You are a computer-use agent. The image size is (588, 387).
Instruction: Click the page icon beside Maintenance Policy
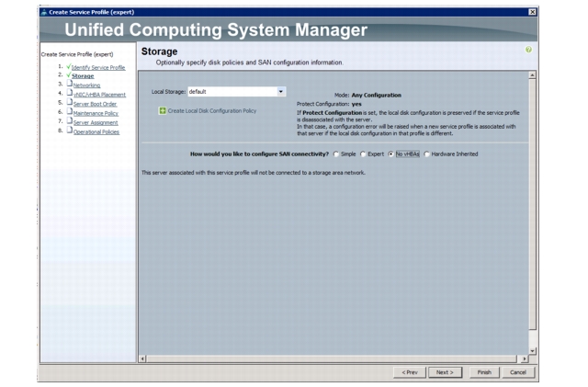coord(70,111)
